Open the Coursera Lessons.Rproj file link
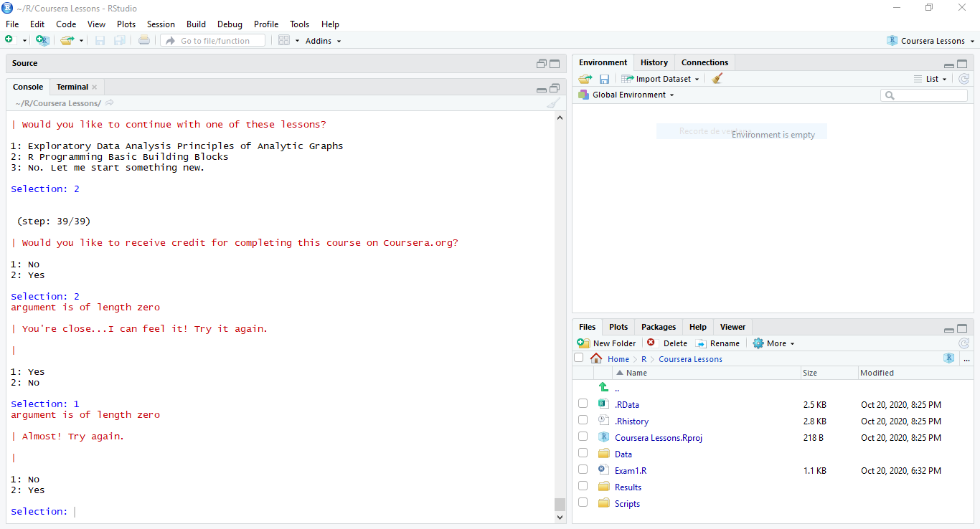 [658, 437]
